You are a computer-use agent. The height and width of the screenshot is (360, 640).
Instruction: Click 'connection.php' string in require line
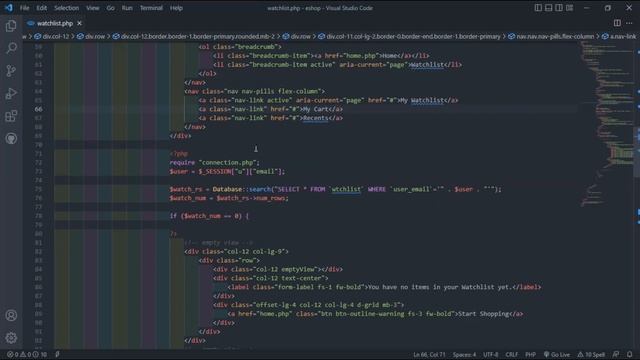(x=227, y=162)
